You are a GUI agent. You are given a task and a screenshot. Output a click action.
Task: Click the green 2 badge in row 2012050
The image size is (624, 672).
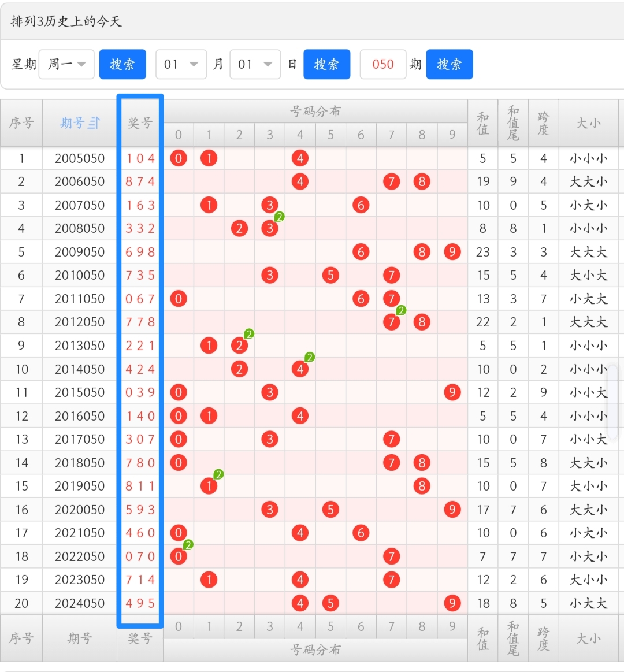(401, 310)
